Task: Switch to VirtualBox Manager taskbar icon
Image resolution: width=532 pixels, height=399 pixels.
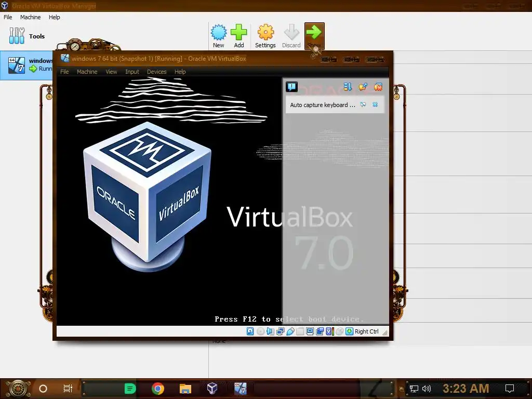Action: coord(212,389)
